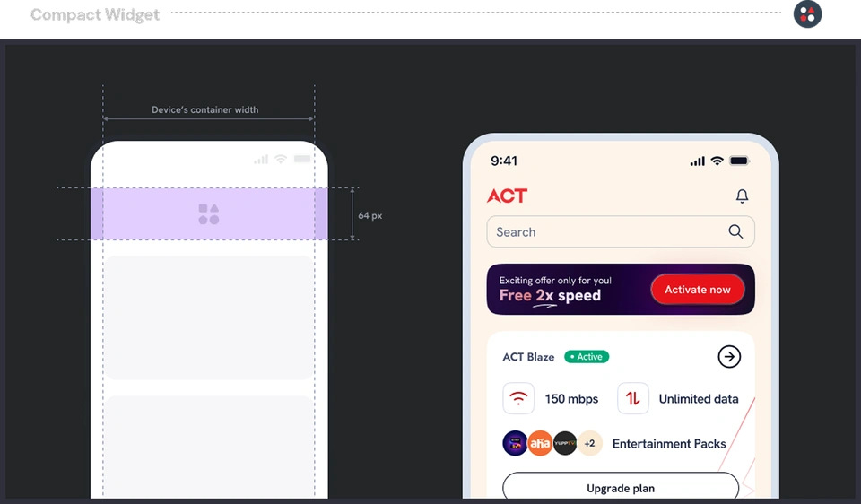Click the battery icon on ACT phone

pos(739,161)
